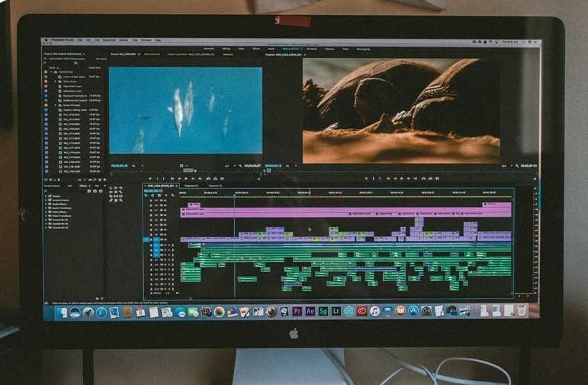
Task: Open the Effect Controls tab
Action: tap(152, 54)
